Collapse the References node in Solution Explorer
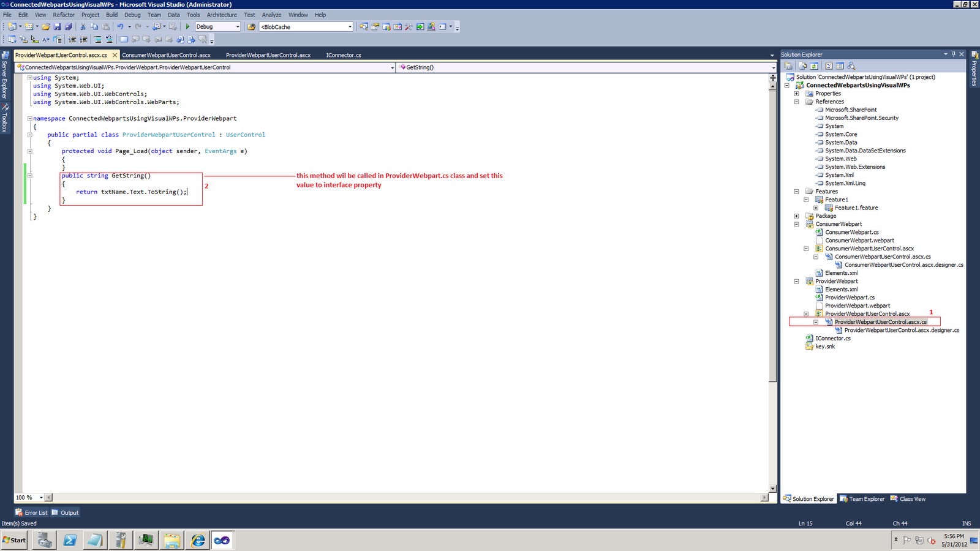 (x=796, y=102)
